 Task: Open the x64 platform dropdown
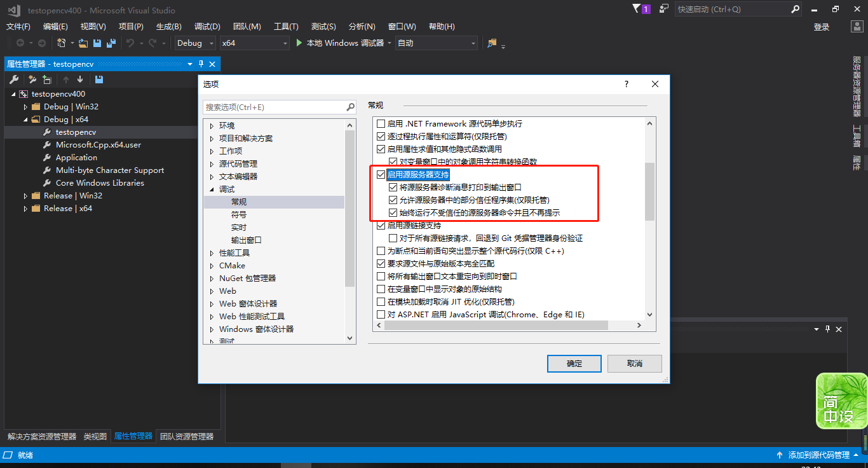coord(254,43)
